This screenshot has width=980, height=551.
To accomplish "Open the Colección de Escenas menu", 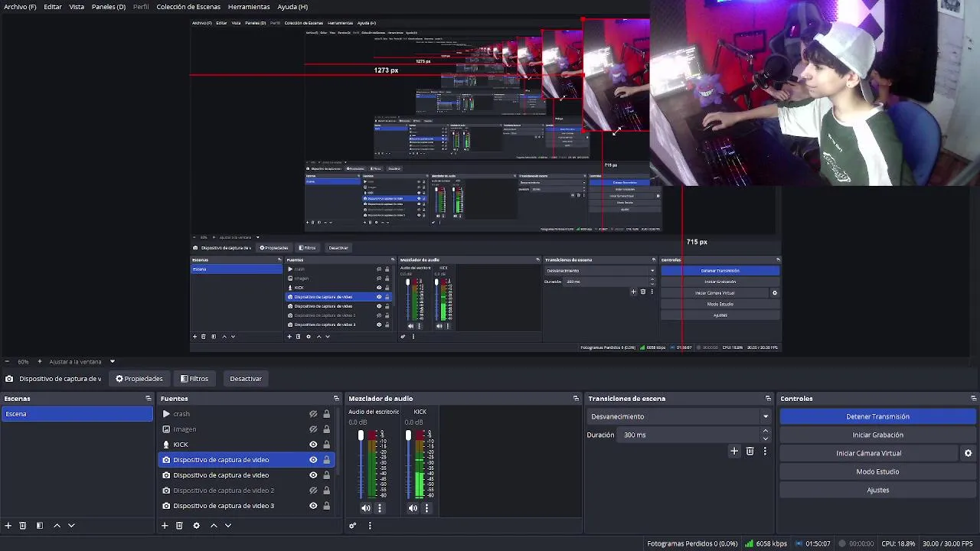I will pyautogui.click(x=188, y=7).
